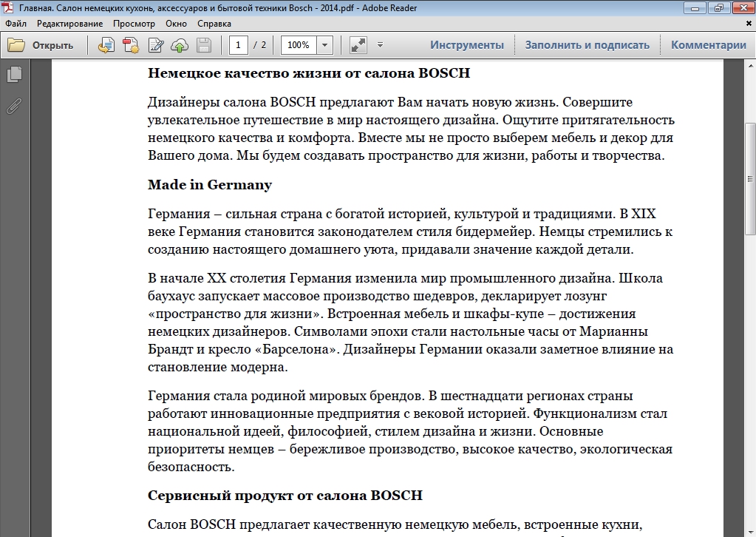Click the page number input field
Image resolution: width=756 pixels, height=537 pixels.
(238, 45)
